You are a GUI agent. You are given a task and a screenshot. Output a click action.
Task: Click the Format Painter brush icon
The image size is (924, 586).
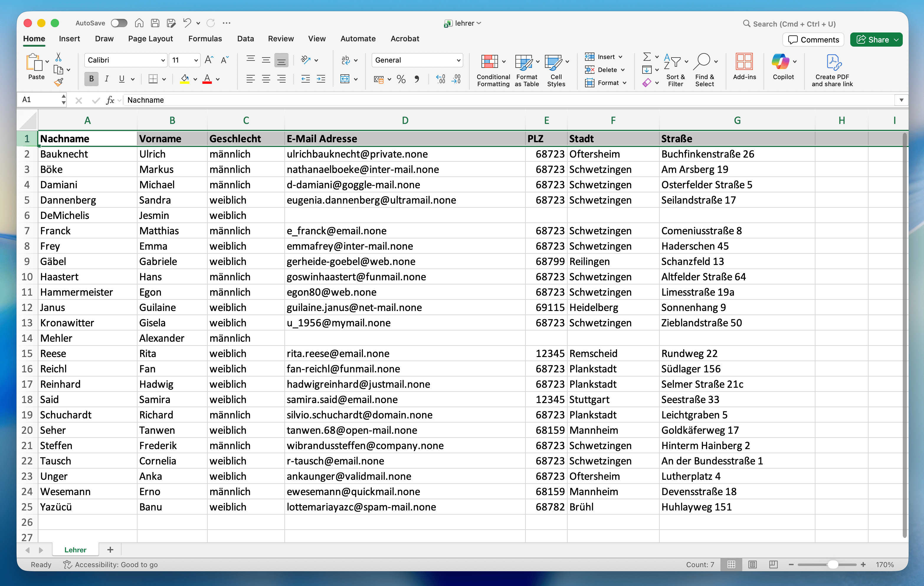(58, 82)
